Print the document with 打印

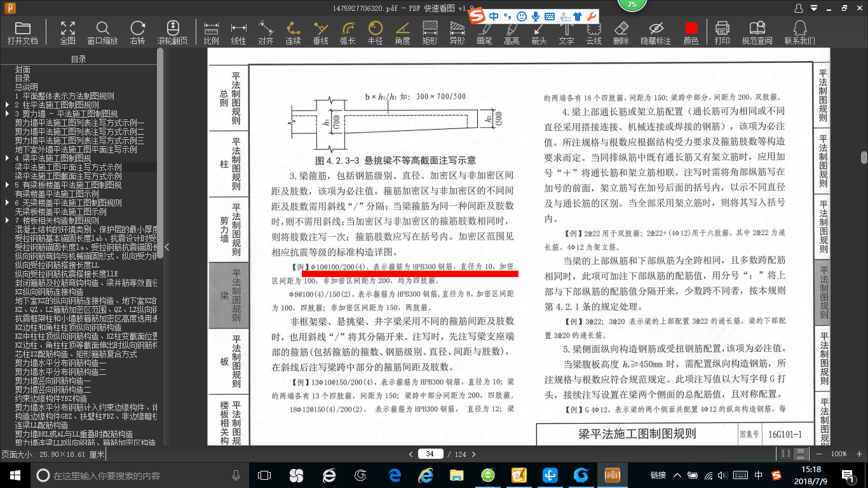pyautogui.click(x=722, y=33)
